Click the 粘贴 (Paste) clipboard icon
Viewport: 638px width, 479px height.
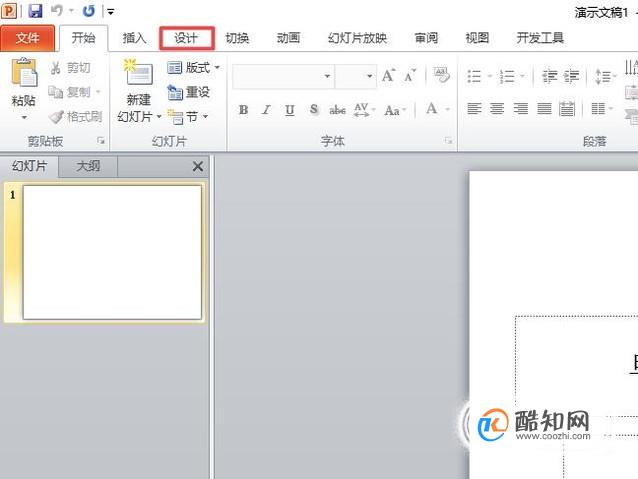click(24, 72)
